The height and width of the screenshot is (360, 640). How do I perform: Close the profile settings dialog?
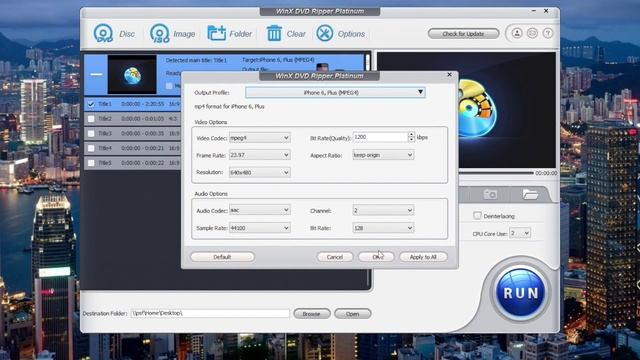(449, 75)
